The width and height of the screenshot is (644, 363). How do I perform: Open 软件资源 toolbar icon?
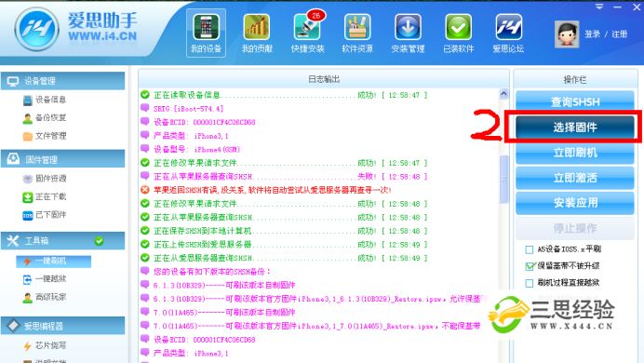357,34
